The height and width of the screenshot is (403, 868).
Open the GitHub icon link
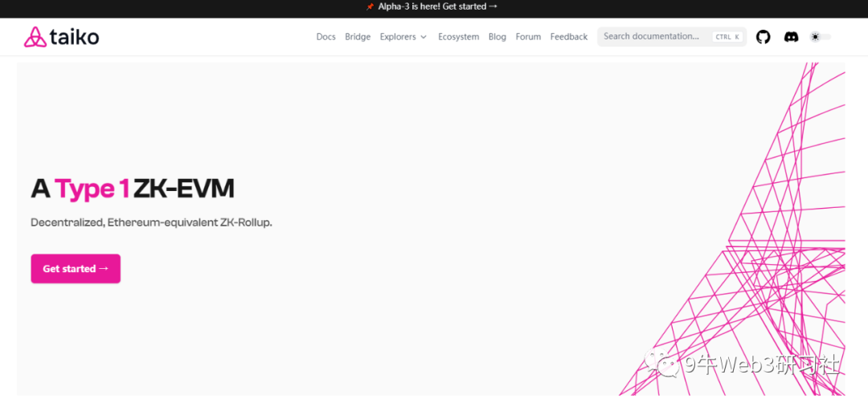(x=763, y=37)
